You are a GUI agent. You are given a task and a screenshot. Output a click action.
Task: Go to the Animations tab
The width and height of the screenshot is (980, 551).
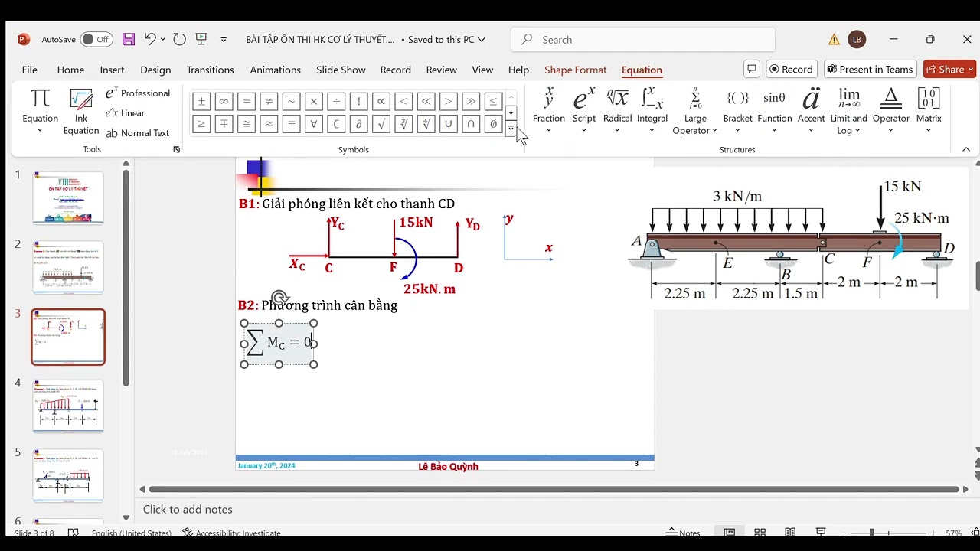click(x=275, y=70)
